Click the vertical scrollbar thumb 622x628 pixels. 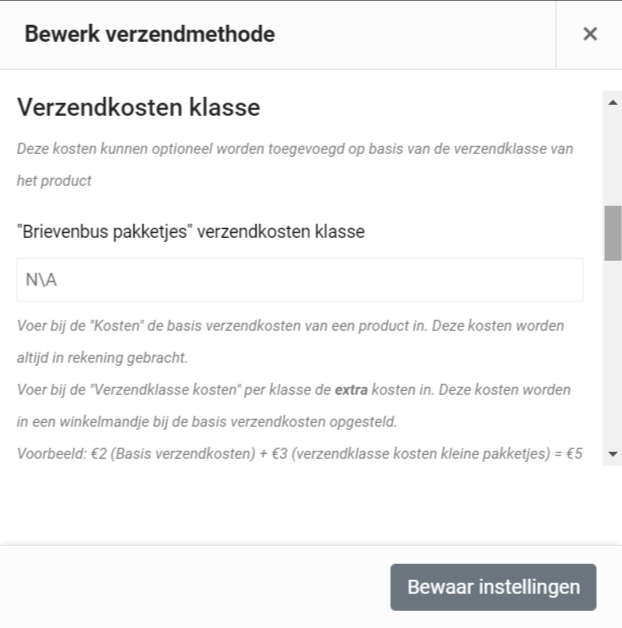[x=612, y=233]
